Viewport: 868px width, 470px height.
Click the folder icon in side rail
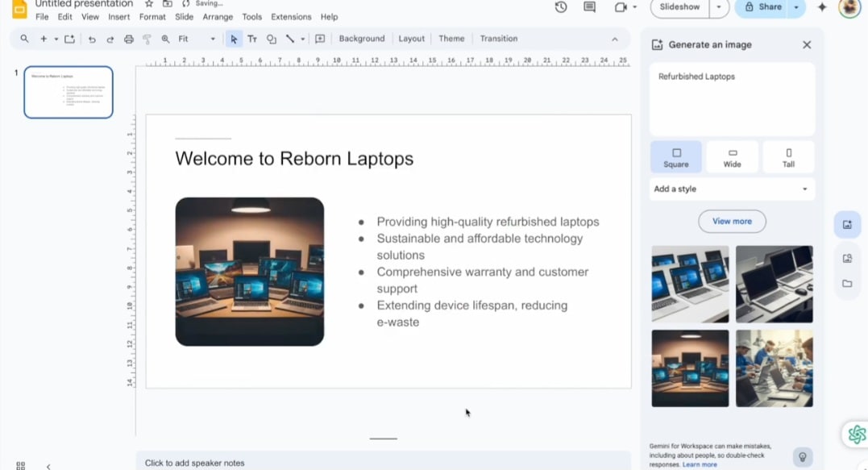(847, 284)
